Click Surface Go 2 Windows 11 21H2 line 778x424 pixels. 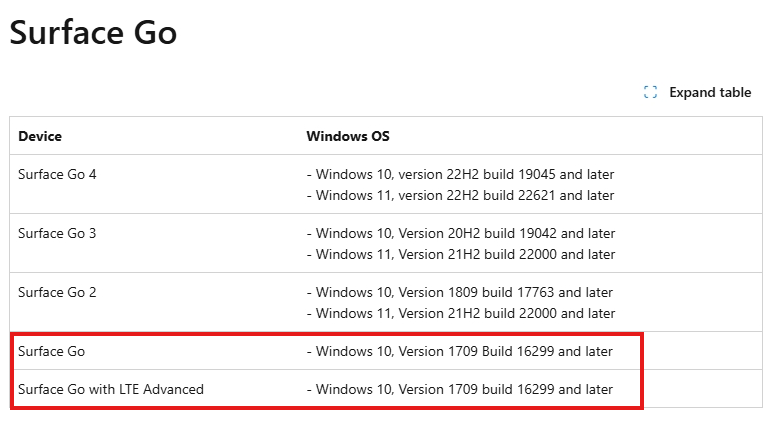[461, 313]
